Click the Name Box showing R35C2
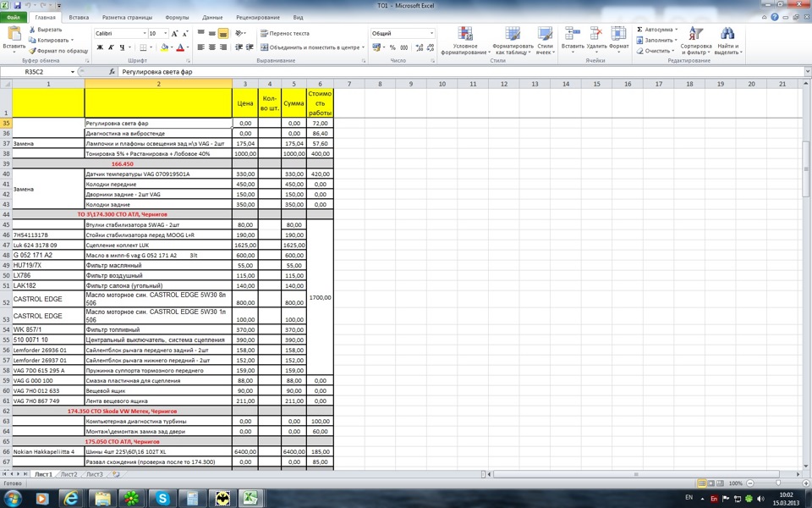This screenshot has height=508, width=812. tap(34, 71)
